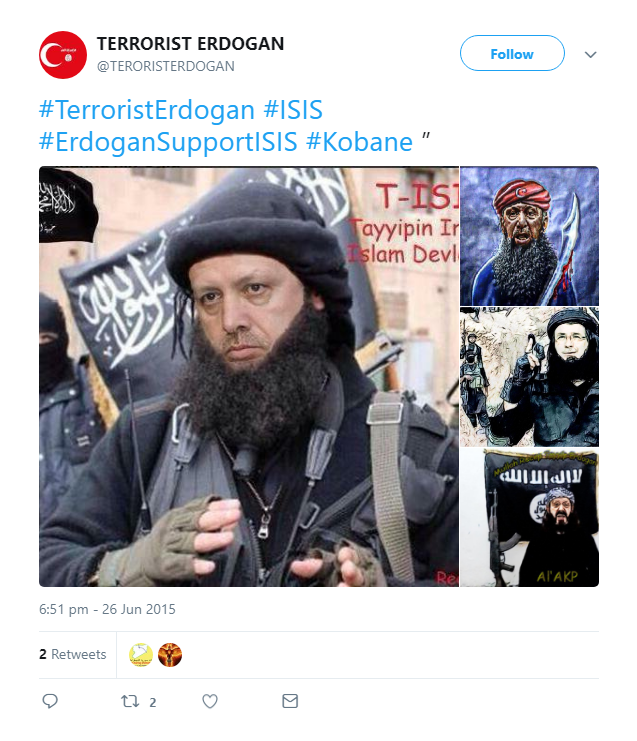
Task: Open the large main tweet image
Action: (249, 377)
